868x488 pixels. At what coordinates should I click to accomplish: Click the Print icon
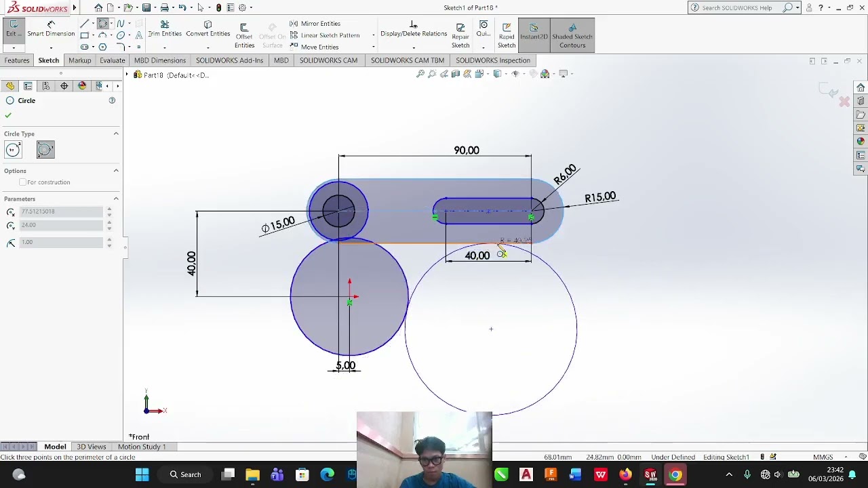164,7
